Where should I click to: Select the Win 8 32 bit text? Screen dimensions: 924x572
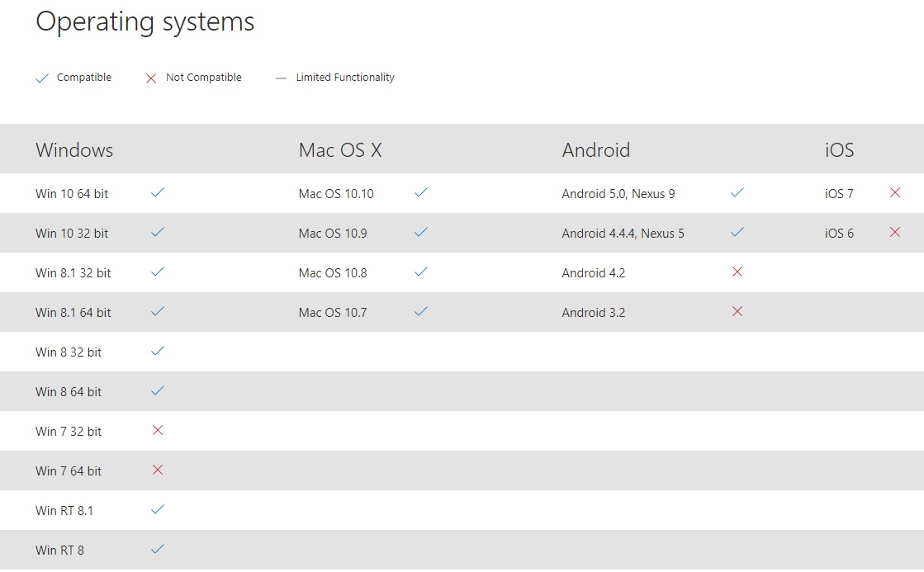69,352
